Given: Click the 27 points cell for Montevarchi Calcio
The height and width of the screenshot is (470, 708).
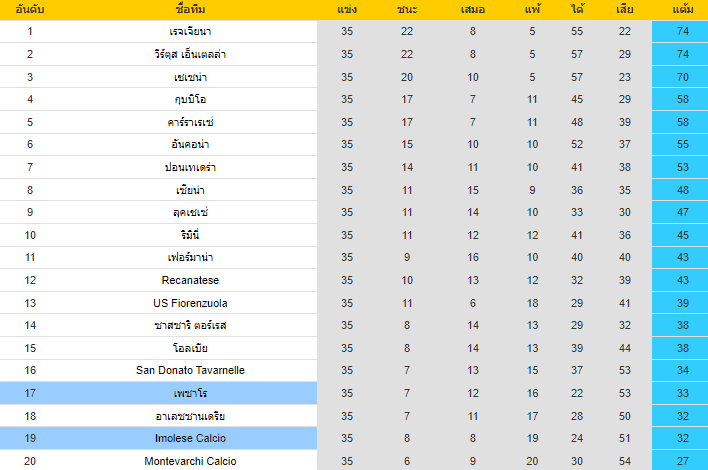Looking at the screenshot, I should (x=683, y=461).
